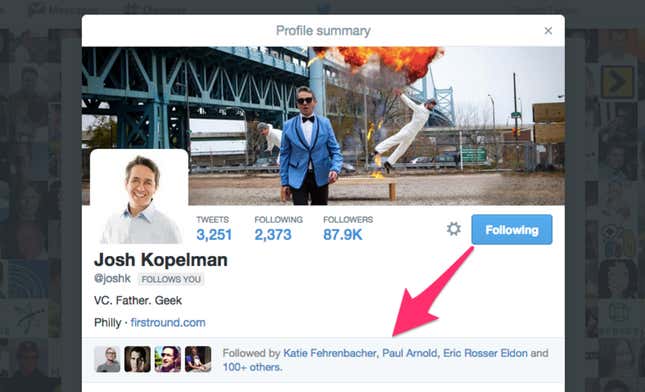Click fourth follower avatar thumbnail
The image size is (645, 392).
[x=198, y=359]
